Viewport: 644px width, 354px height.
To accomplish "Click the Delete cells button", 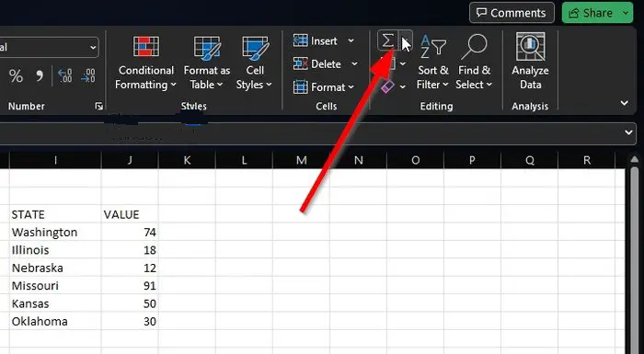I will click(x=317, y=64).
